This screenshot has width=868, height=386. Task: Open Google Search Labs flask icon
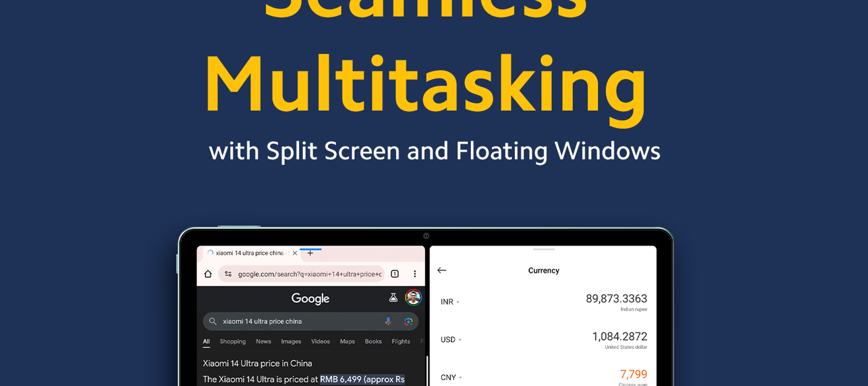(393, 298)
